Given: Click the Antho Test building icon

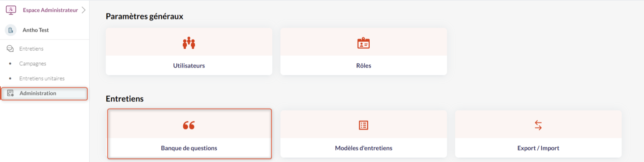Looking at the screenshot, I should pos(11,30).
